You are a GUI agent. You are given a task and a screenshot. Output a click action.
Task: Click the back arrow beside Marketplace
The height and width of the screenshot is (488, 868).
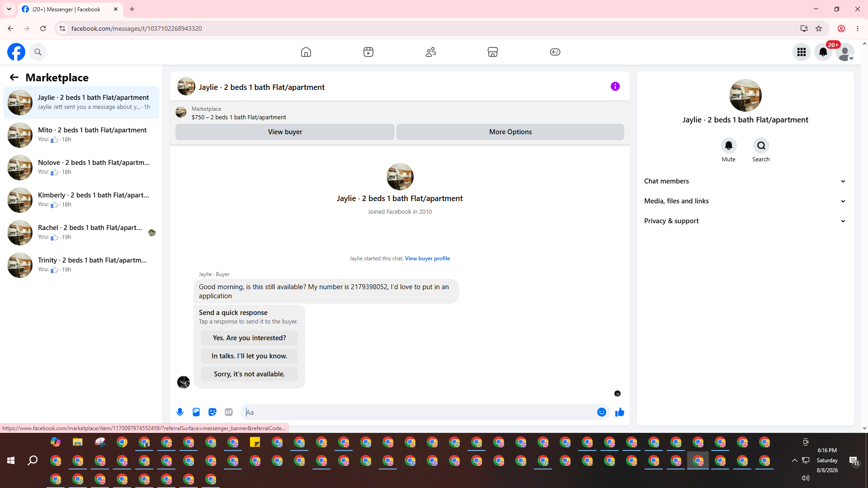pos(14,77)
